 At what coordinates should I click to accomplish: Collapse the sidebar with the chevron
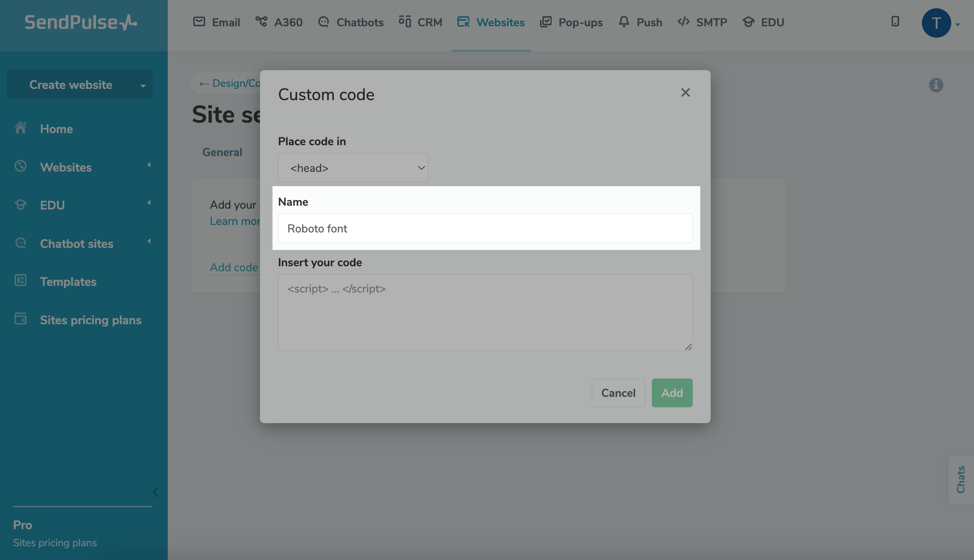155,492
